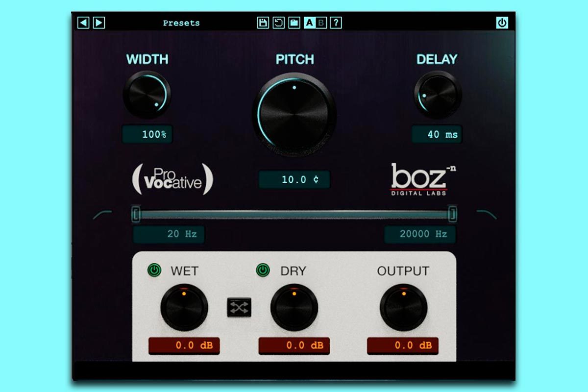The image size is (588, 392).
Task: Toggle plugin power bypass button
Action: tap(502, 23)
